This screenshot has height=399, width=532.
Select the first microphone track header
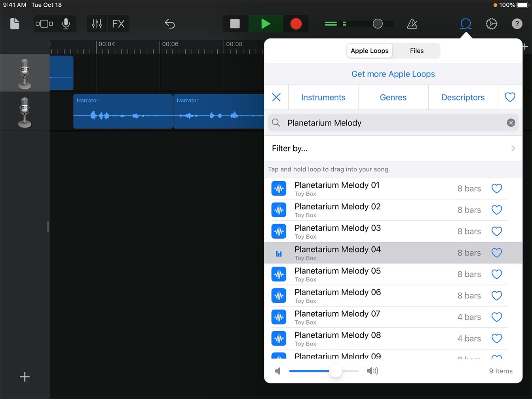tap(25, 73)
